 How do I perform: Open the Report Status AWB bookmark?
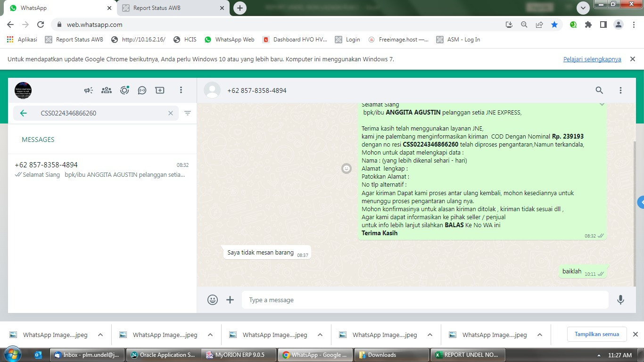pyautogui.click(x=74, y=40)
